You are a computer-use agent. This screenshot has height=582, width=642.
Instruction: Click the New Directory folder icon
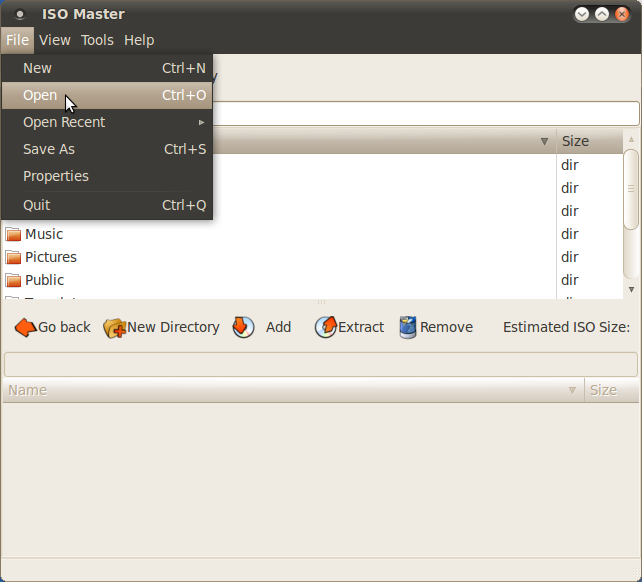pos(114,328)
